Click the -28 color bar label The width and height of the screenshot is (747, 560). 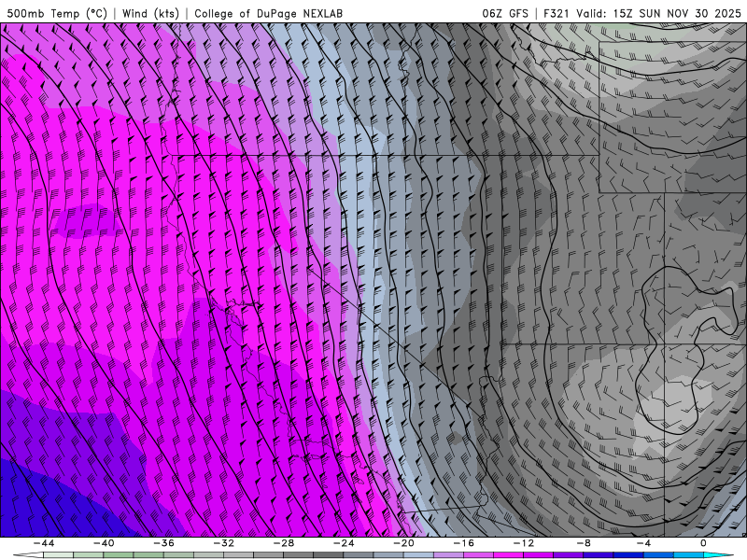[x=284, y=543]
